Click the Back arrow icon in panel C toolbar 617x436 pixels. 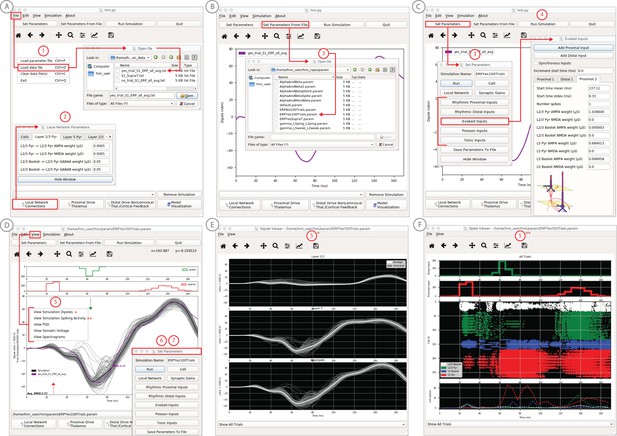(x=443, y=35)
